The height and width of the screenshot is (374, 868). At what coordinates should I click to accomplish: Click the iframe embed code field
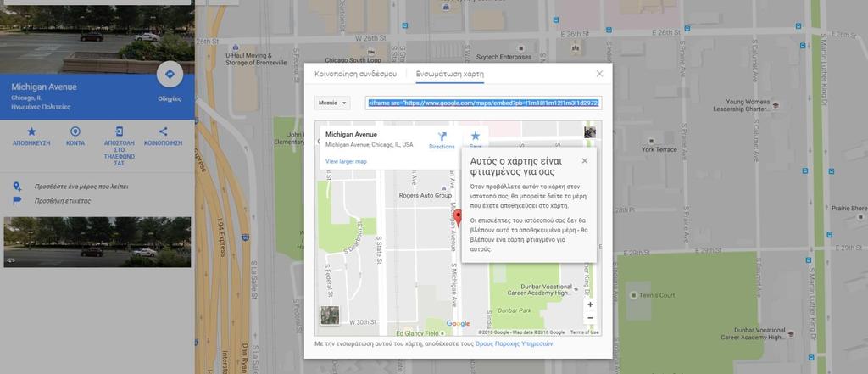[x=483, y=103]
